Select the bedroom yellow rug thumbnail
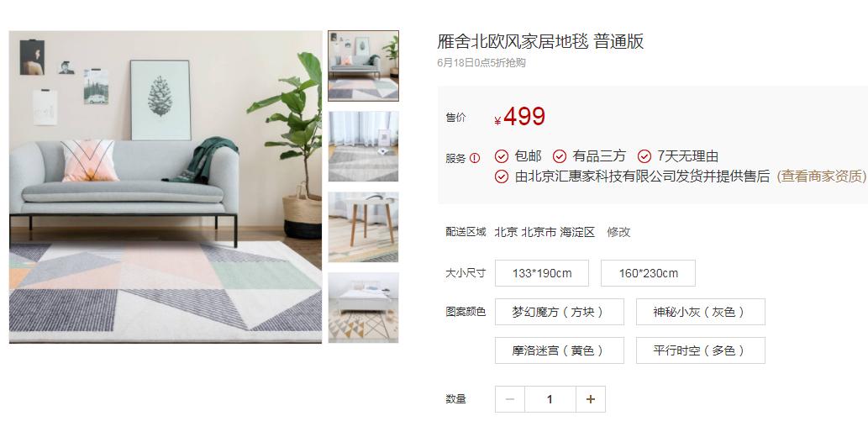This screenshot has width=868, height=437. pyautogui.click(x=363, y=308)
